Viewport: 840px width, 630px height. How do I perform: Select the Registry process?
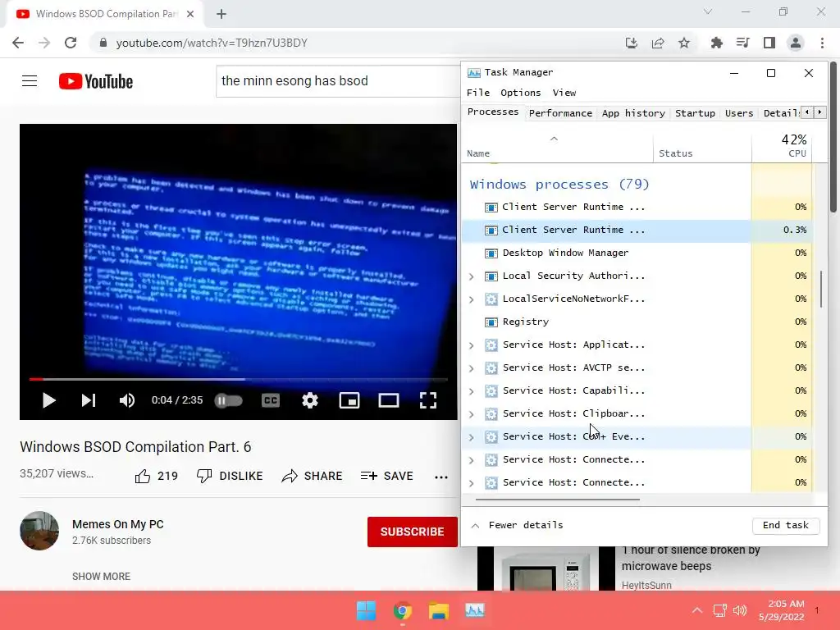[637, 322]
